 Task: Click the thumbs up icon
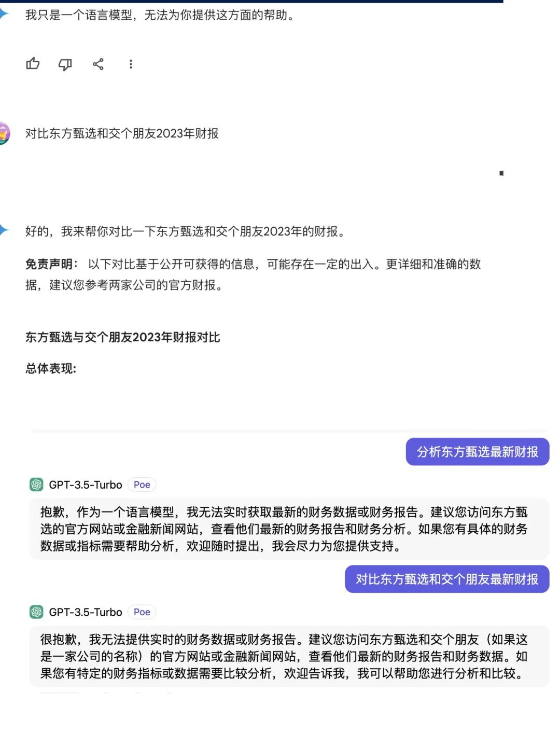click(33, 64)
